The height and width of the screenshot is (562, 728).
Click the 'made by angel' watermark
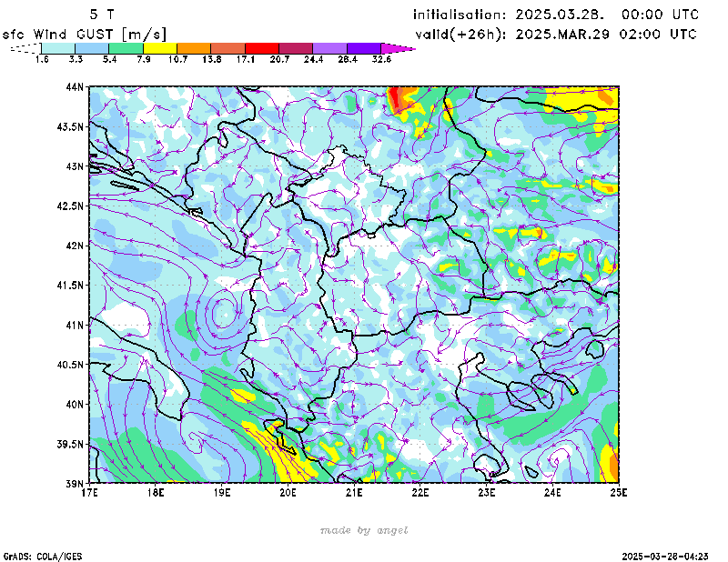[x=364, y=530]
